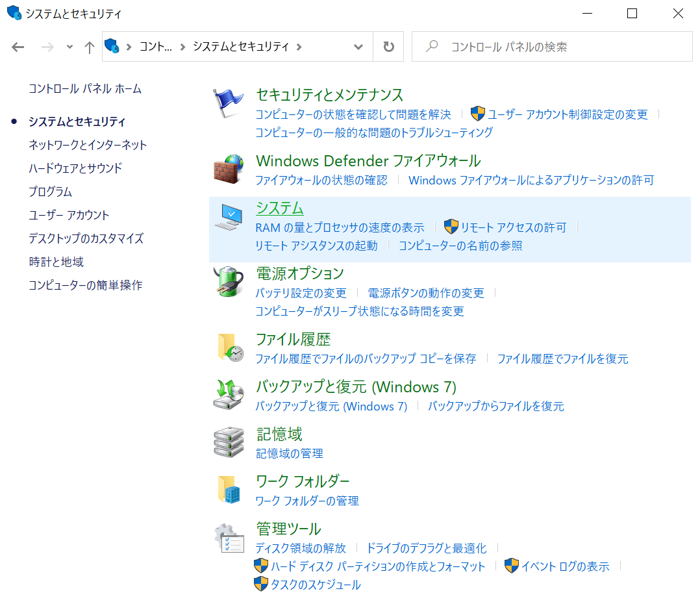Screen dimensions: 700x604
Task: Open the recent locations dropdown next to Forward
Action: point(69,47)
